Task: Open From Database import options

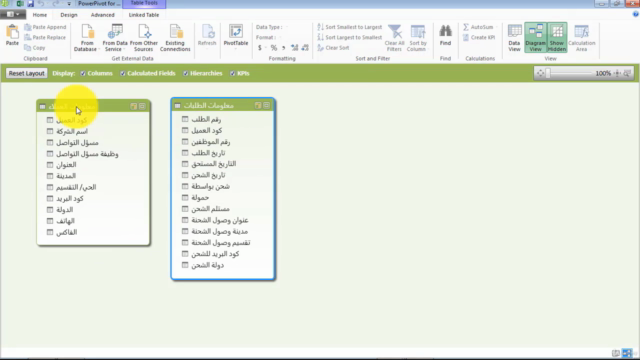Action: pyautogui.click(x=87, y=38)
